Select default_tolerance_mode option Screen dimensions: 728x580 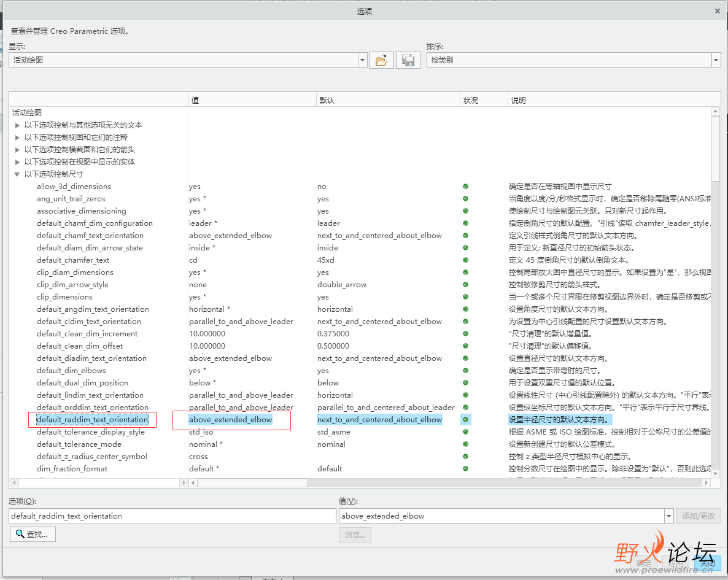[79, 444]
